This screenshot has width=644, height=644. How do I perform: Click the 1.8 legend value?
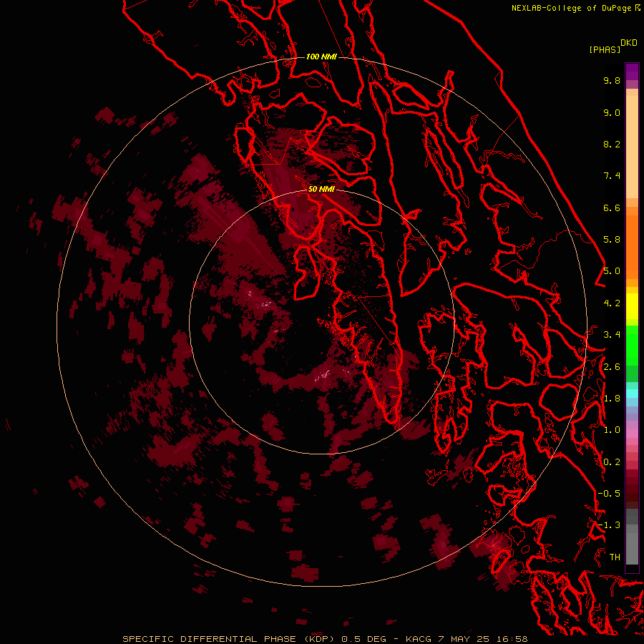[612, 399]
